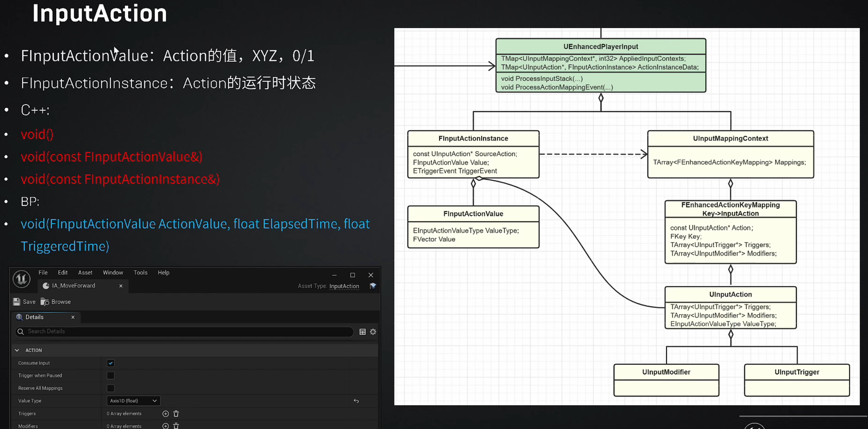Click 'FKey Key;' text in diagram
Image resolution: width=868 pixels, height=429 pixels.
coord(685,237)
